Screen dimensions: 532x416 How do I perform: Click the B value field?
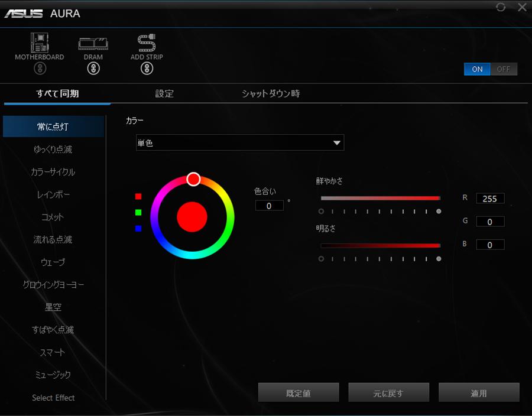pyautogui.click(x=490, y=245)
